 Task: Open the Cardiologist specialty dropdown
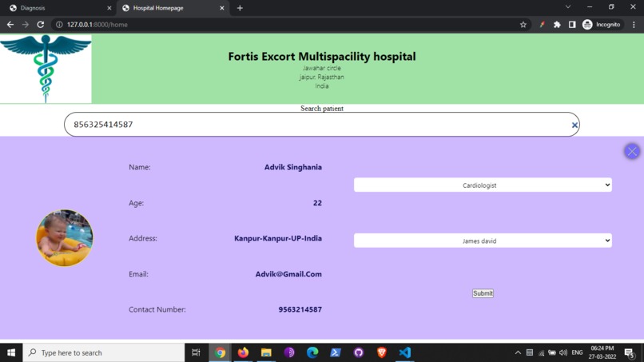pyautogui.click(x=483, y=185)
